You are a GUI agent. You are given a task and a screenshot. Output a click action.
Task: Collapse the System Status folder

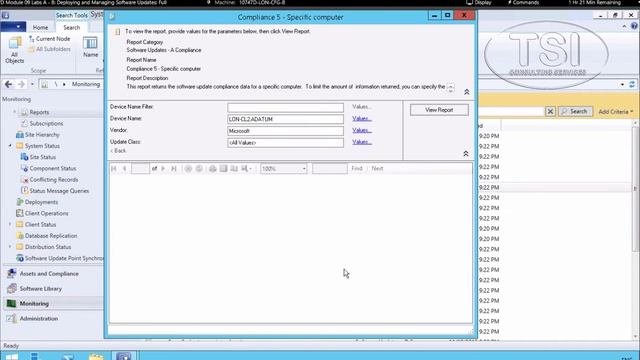coord(10,146)
